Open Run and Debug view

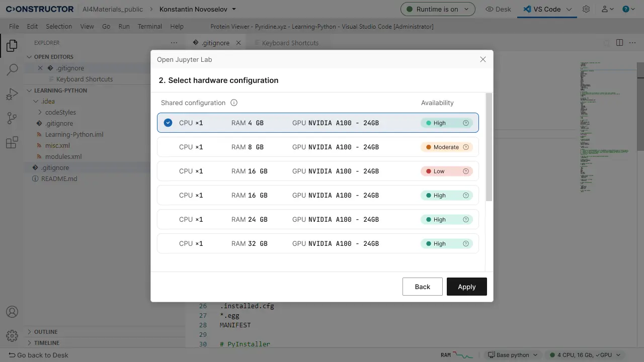pos(12,94)
